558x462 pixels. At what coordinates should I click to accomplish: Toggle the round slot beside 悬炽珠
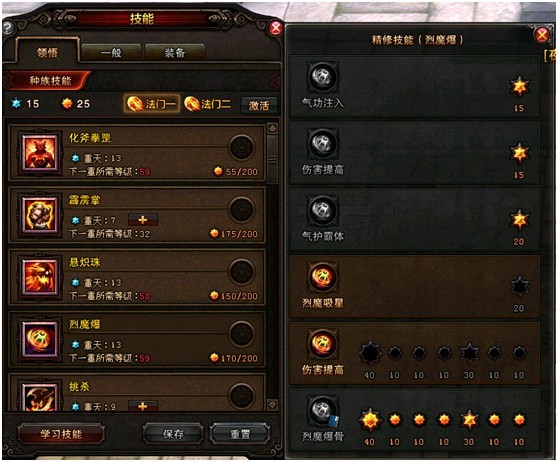(x=241, y=272)
